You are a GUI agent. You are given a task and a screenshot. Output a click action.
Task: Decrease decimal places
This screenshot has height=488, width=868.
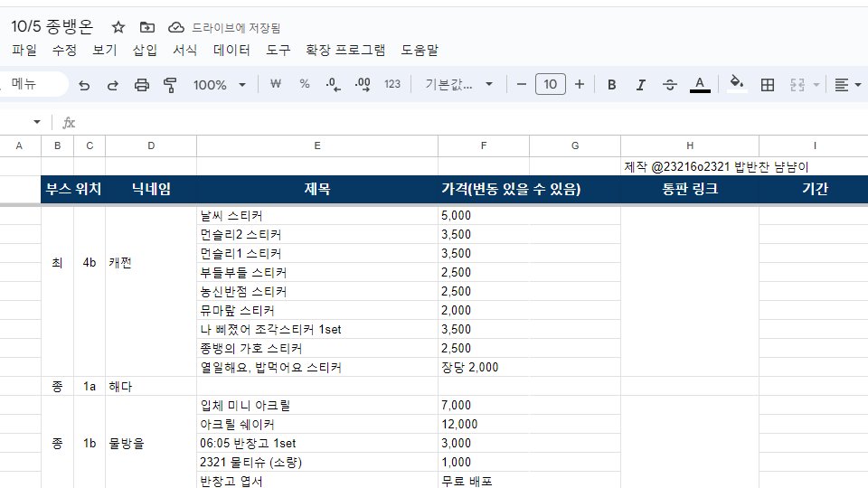pos(334,84)
